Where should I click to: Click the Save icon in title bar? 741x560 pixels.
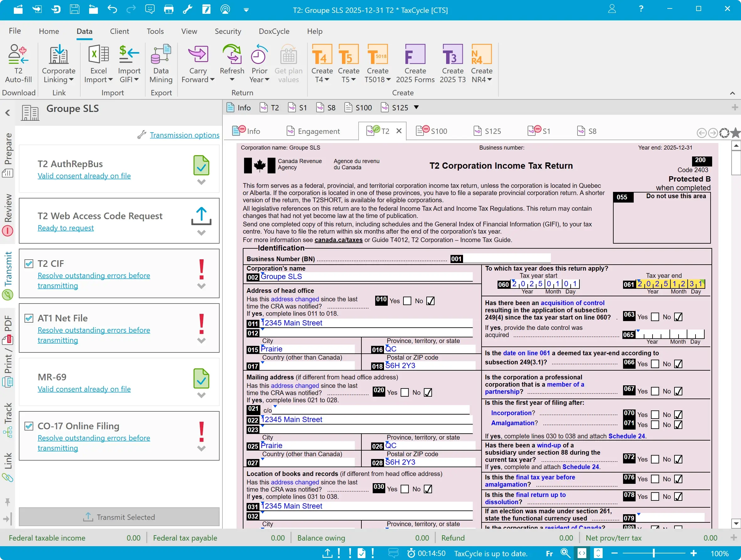[x=74, y=9]
